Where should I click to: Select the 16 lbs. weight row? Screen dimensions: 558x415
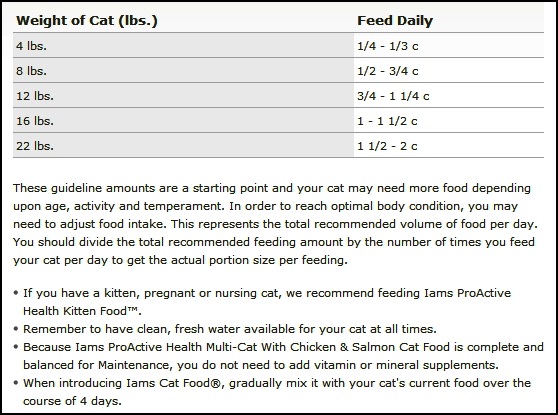tap(278, 121)
